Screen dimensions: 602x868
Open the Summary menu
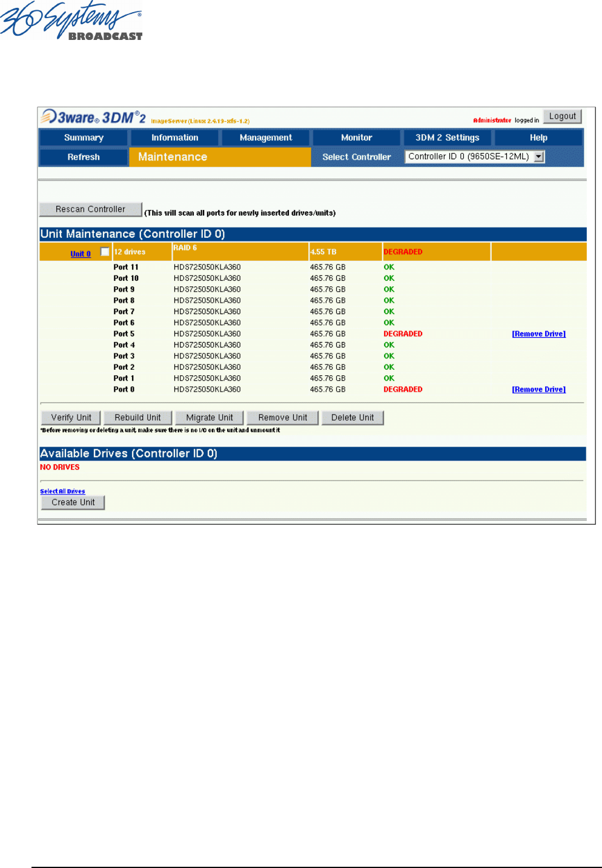click(x=84, y=138)
